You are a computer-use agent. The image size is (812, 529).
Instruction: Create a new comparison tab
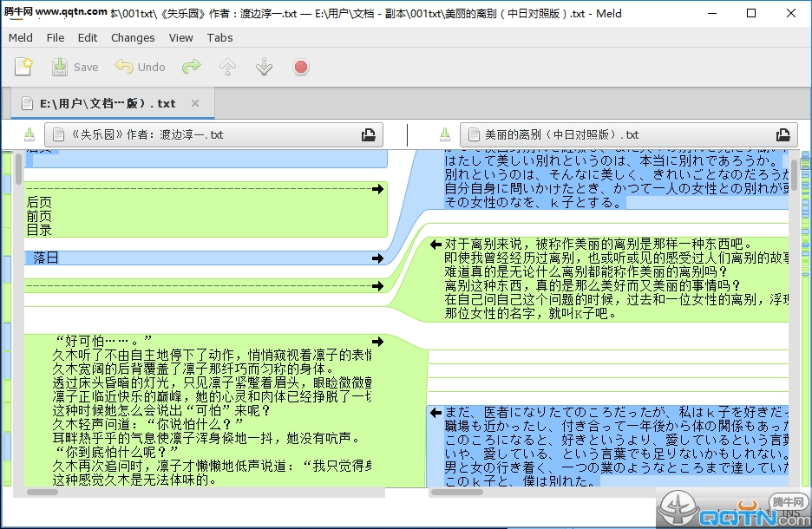[x=23, y=67]
